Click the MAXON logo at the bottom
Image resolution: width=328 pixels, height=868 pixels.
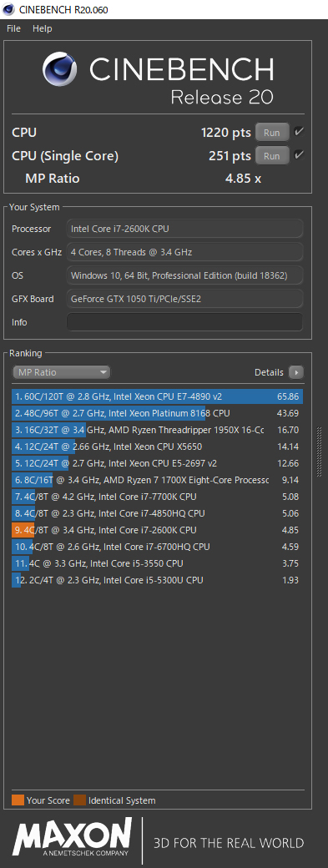point(73,836)
